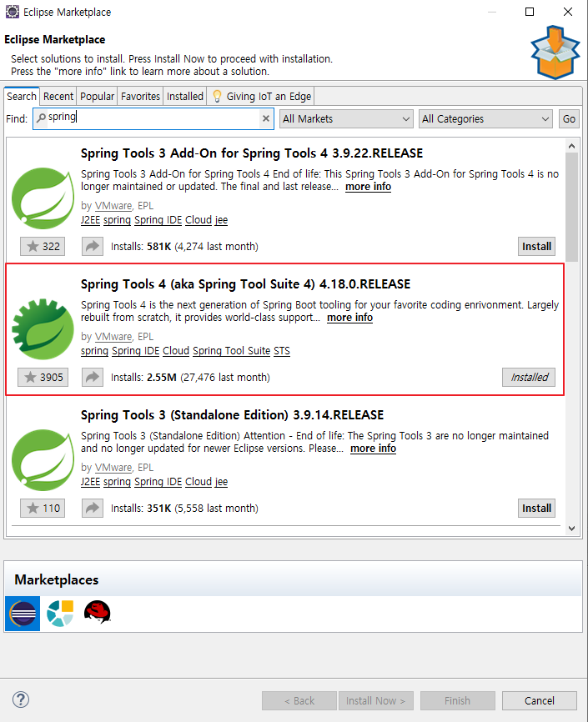This screenshot has width=588, height=722.
Task: Click the Spring Tools 3 Standalone leaf logo
Action: (43, 459)
